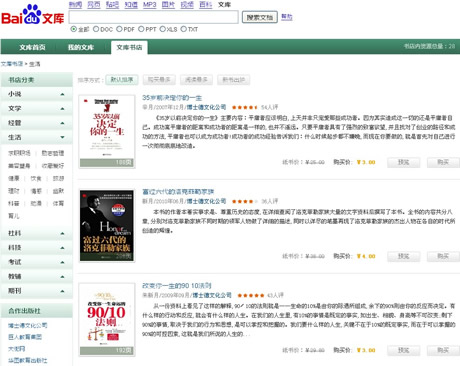Open the 我的文库 navigation tab
Viewport: 460px width, 366px height.
[x=81, y=47]
